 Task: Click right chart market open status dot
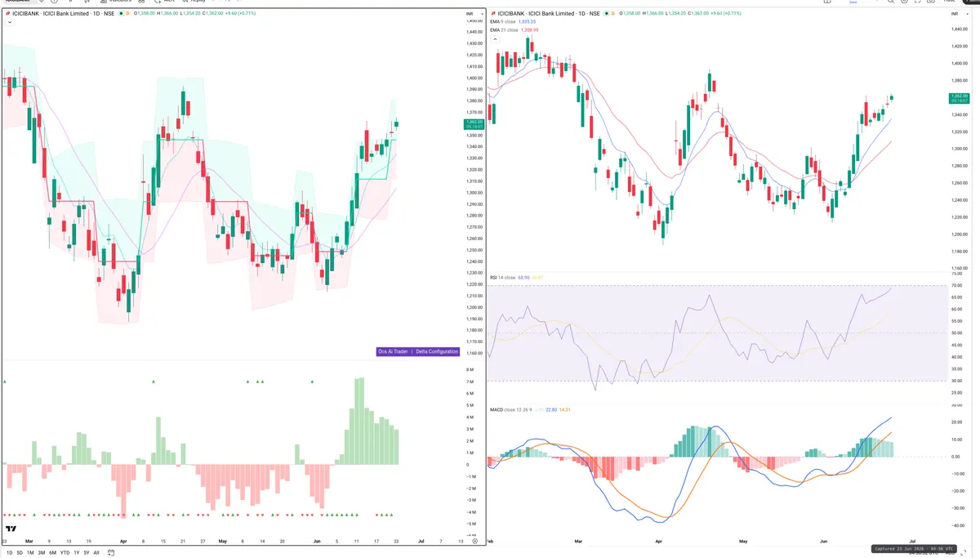pyautogui.click(x=607, y=14)
